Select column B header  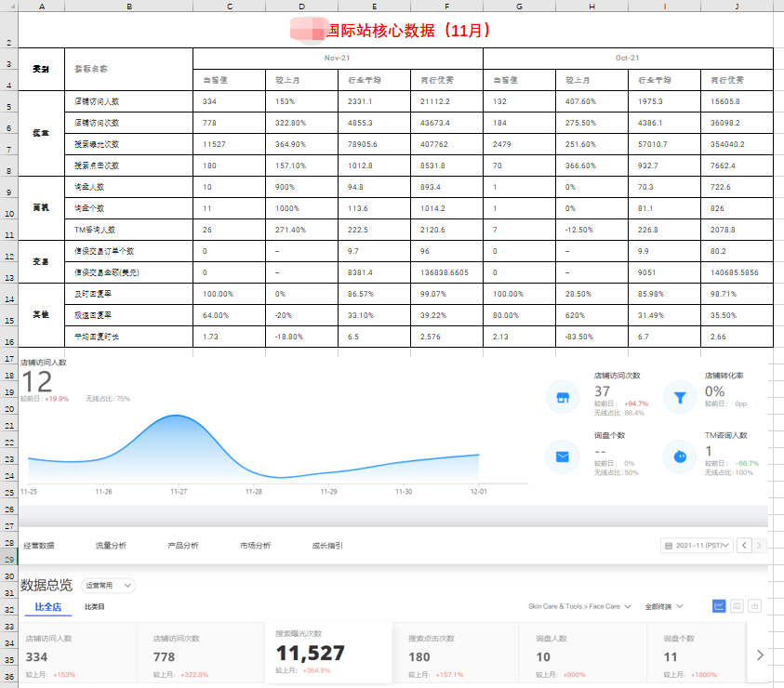(129, 6)
